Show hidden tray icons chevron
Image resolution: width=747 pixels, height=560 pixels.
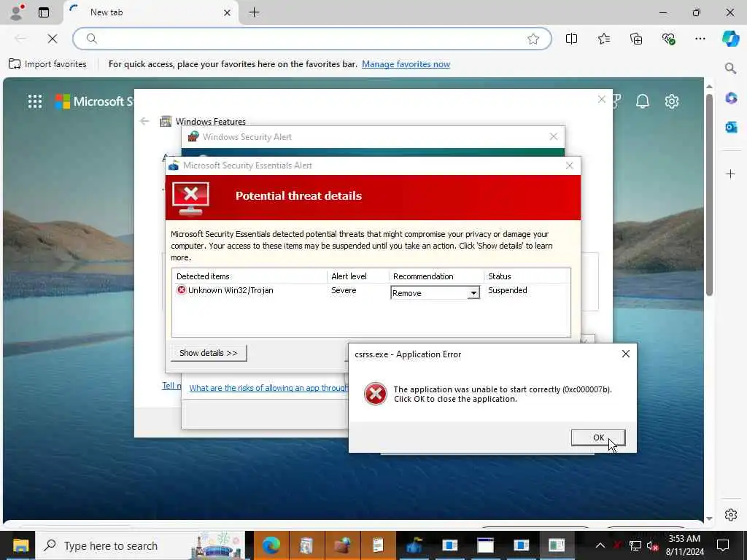pos(600,545)
